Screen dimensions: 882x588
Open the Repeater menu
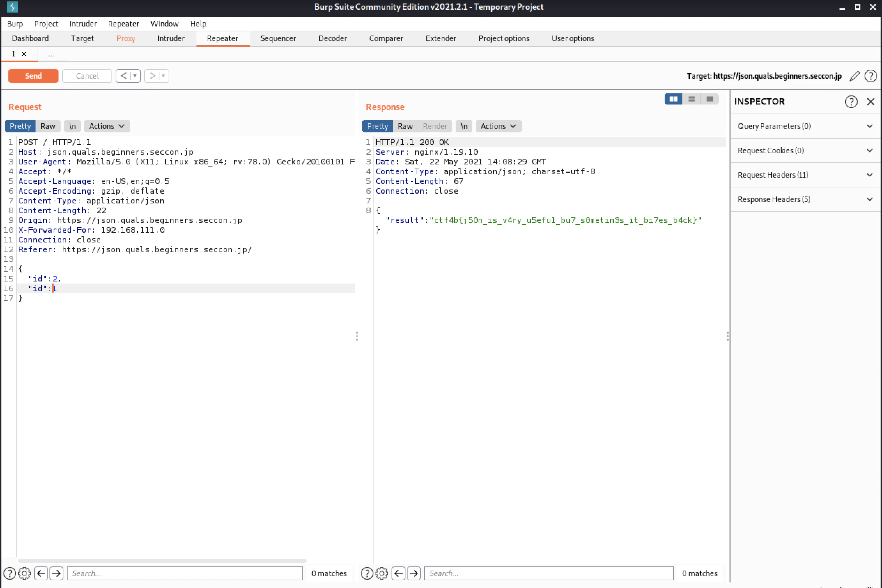coord(124,24)
